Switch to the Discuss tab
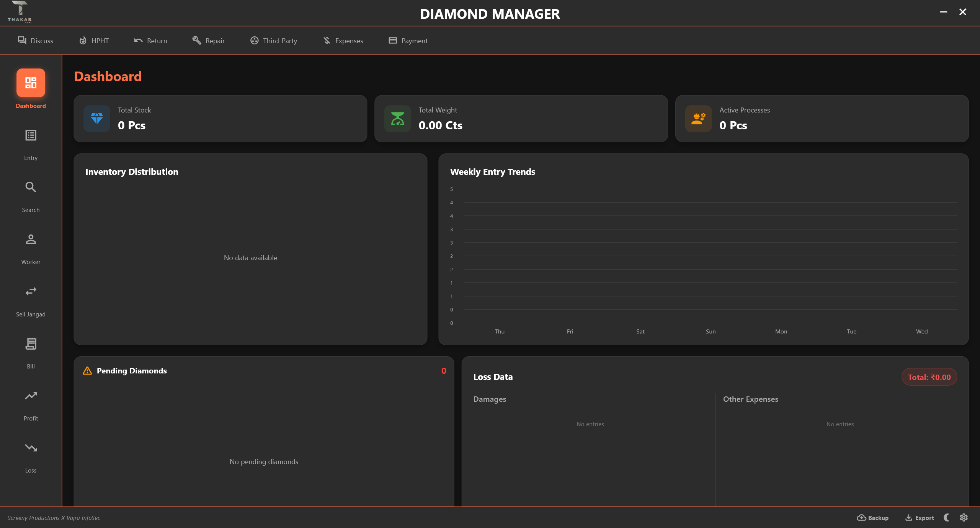 click(x=36, y=41)
